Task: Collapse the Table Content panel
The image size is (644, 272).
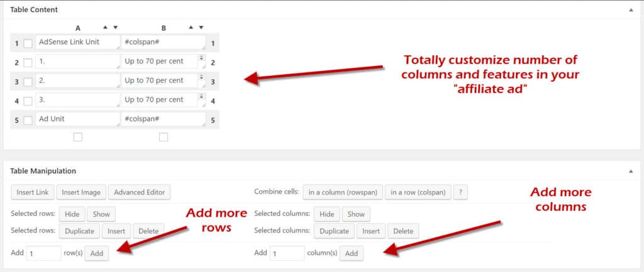Action: coord(631,10)
